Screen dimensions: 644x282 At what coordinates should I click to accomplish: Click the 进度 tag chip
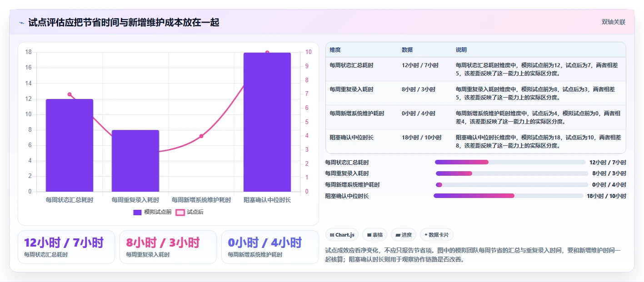tap(404, 235)
